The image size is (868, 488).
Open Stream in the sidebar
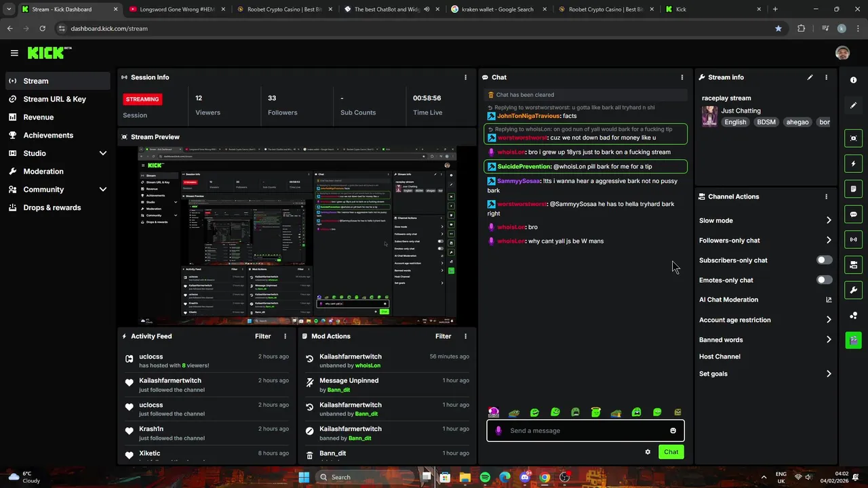coord(58,81)
